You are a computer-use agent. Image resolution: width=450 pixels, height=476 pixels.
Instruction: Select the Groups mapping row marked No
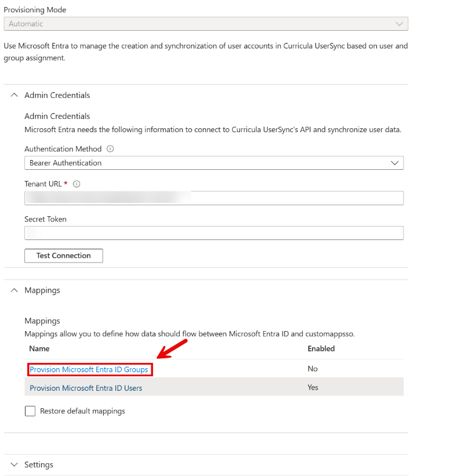click(x=313, y=369)
